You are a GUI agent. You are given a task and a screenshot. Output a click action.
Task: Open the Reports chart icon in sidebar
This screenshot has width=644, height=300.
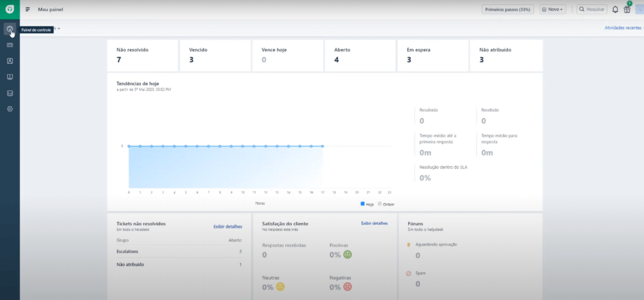10,93
